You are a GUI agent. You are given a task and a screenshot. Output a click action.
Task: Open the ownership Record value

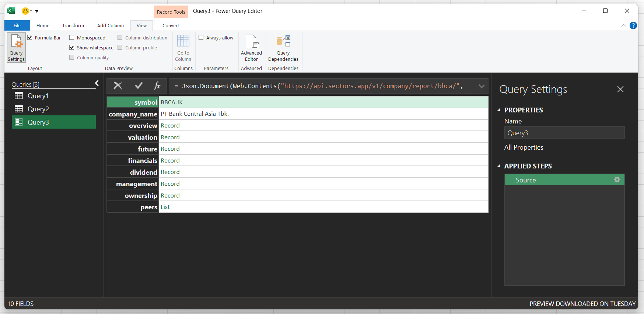[170, 196]
